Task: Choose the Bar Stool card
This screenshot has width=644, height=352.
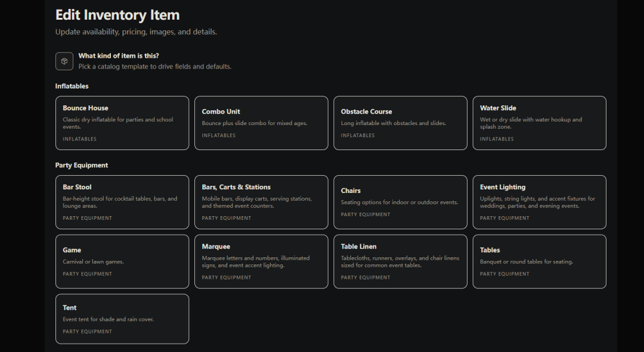Action: click(122, 203)
